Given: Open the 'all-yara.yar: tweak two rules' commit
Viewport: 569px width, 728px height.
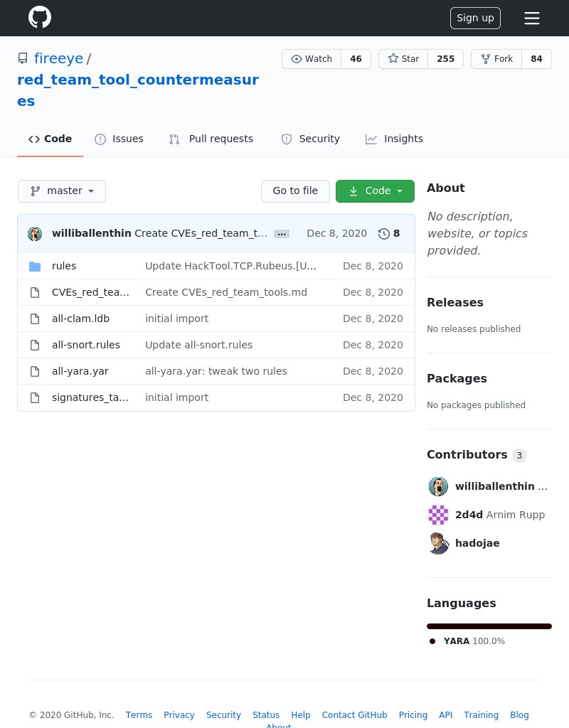Looking at the screenshot, I should point(216,371).
